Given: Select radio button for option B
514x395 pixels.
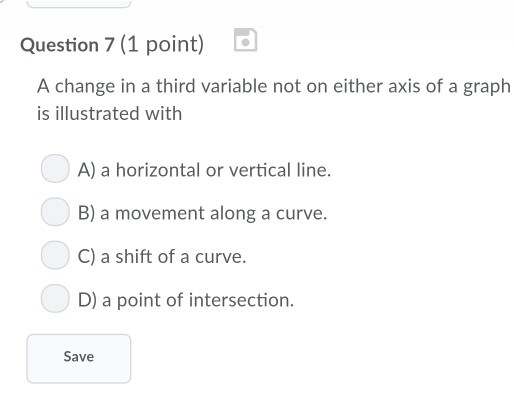Looking at the screenshot, I should click(x=55, y=212).
